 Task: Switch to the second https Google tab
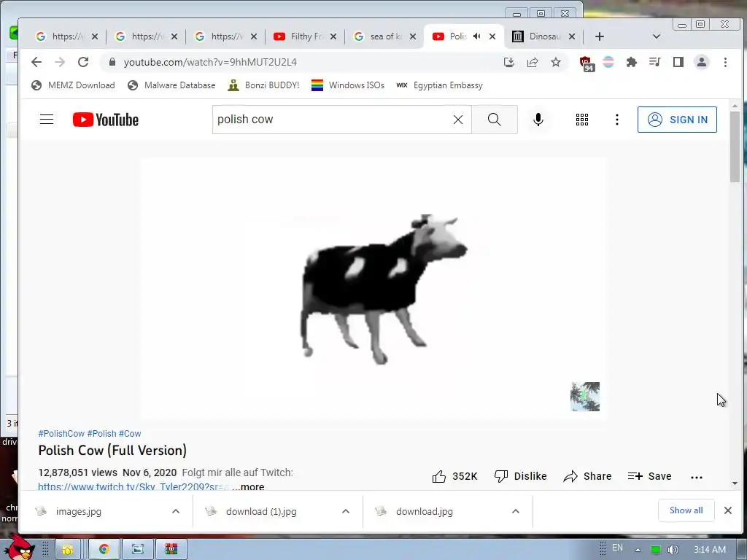click(146, 36)
